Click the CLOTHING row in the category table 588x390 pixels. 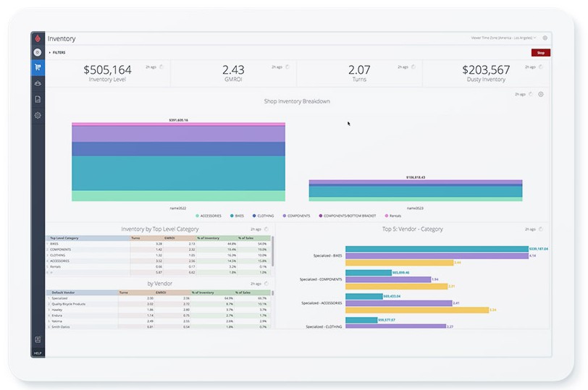pos(159,255)
